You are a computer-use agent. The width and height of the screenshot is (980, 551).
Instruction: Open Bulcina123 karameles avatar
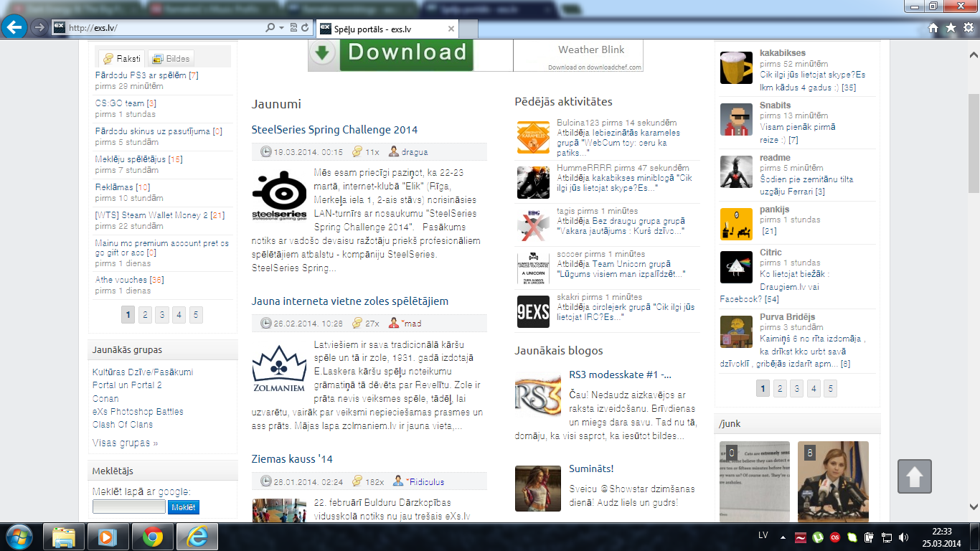coord(533,137)
